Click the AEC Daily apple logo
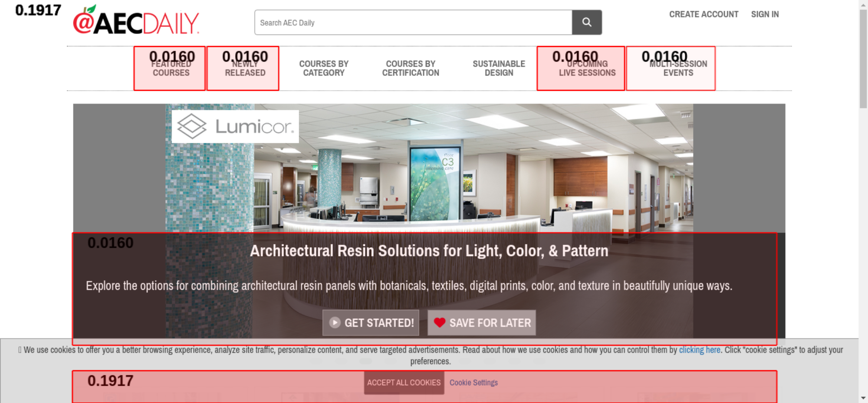The image size is (868, 403). tap(136, 20)
